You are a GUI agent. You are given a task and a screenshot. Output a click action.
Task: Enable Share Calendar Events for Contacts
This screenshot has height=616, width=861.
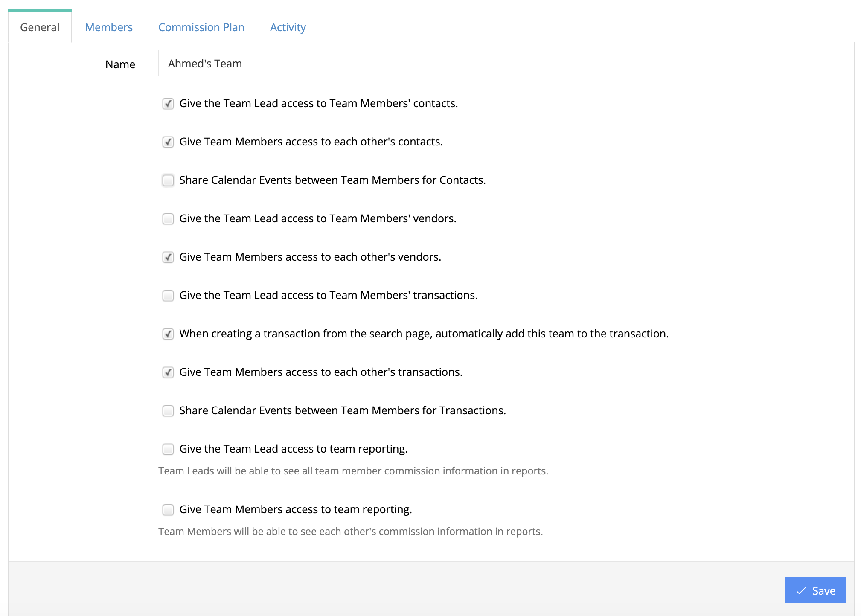point(168,180)
